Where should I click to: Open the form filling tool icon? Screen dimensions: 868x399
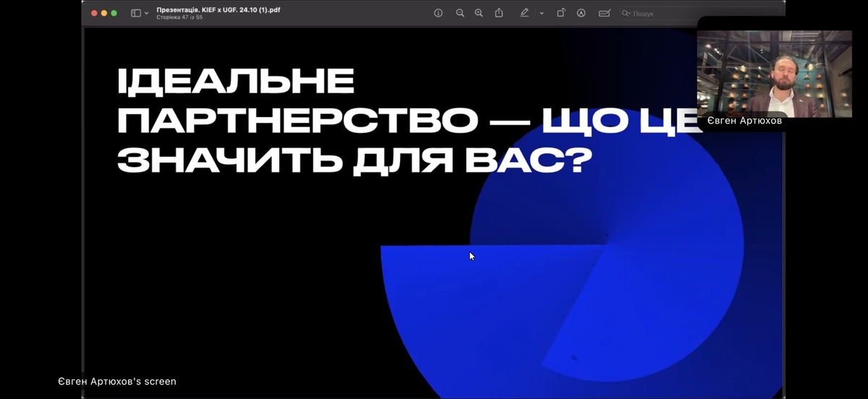point(604,13)
